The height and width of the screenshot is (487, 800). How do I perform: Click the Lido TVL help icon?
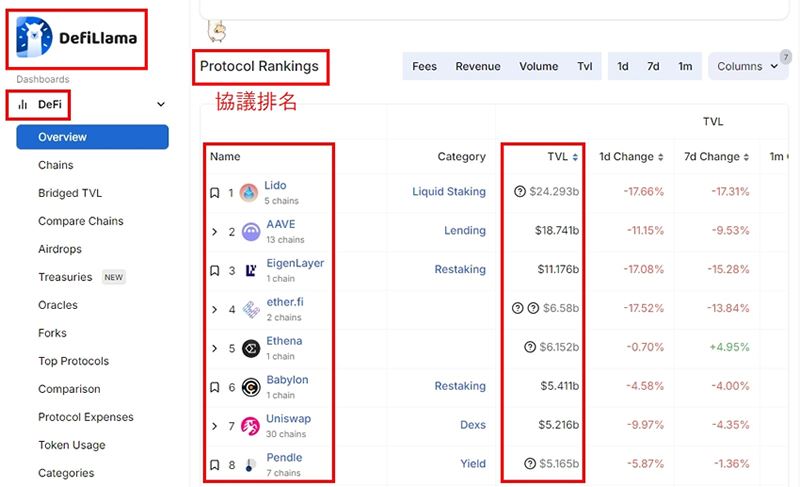pyautogui.click(x=519, y=192)
